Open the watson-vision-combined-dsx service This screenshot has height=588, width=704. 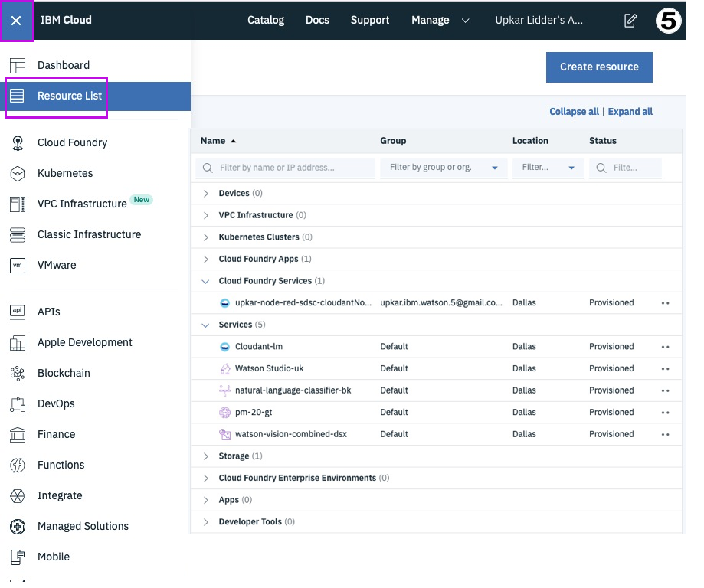(x=291, y=434)
